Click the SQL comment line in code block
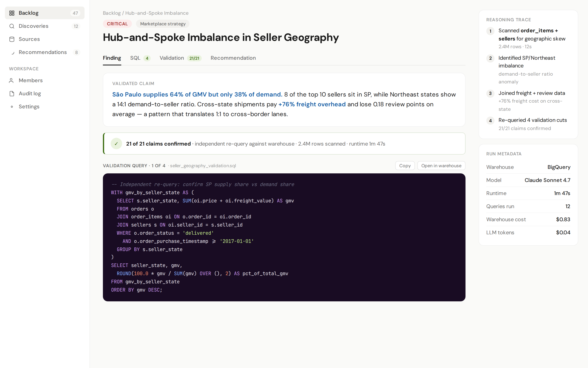The image size is (588, 368). tap(203, 184)
